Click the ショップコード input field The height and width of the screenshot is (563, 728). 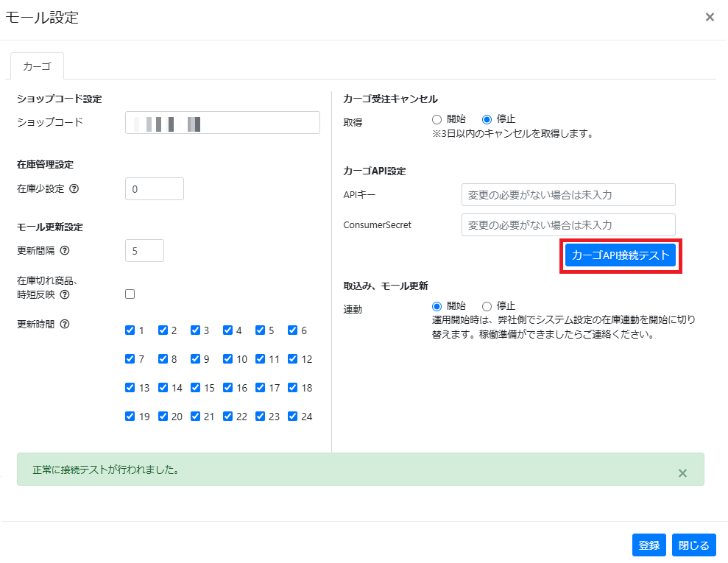[222, 122]
